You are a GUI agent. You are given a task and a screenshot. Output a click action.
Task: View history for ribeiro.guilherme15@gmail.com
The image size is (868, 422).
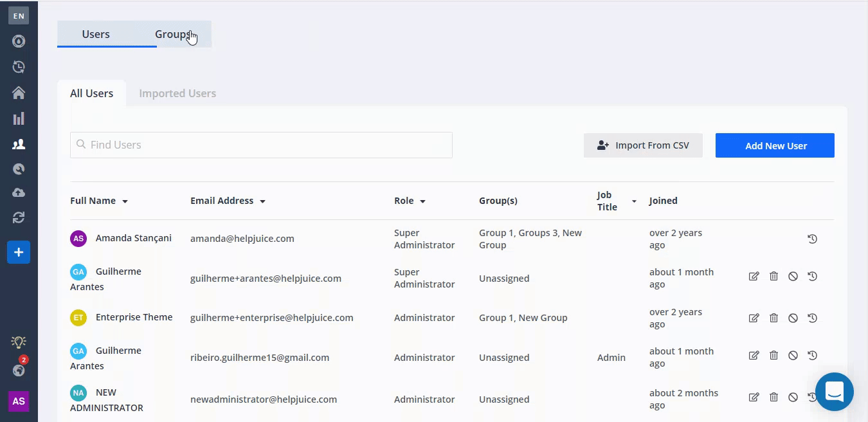pyautogui.click(x=813, y=355)
